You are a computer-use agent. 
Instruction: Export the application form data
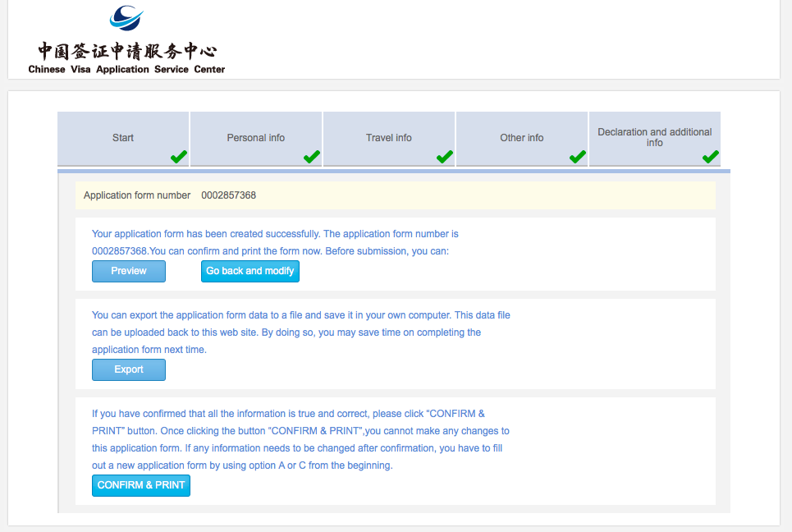click(x=129, y=370)
